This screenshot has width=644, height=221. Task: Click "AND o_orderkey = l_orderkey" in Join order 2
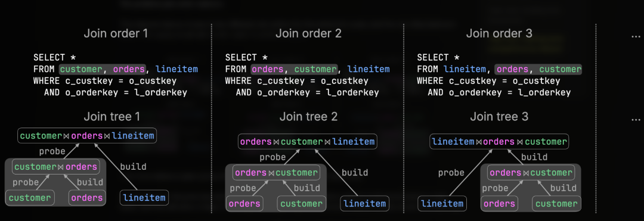pos(307,92)
